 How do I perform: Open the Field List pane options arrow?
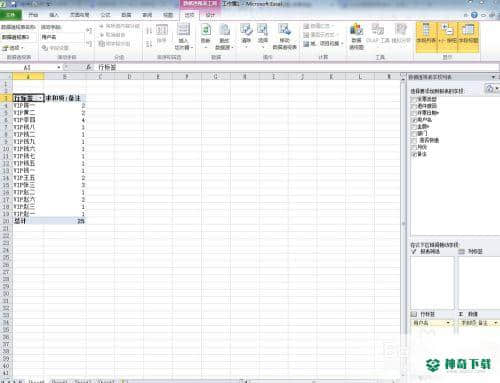493,77
